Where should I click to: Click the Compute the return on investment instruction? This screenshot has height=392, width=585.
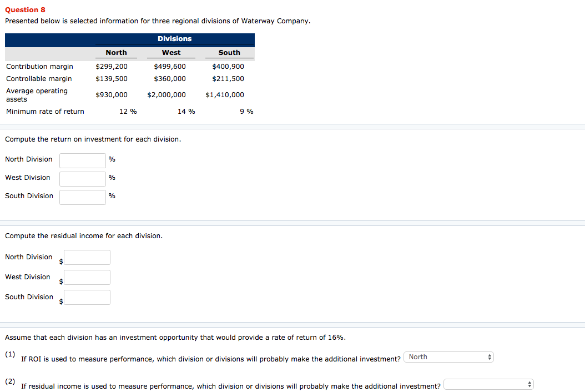(x=93, y=139)
